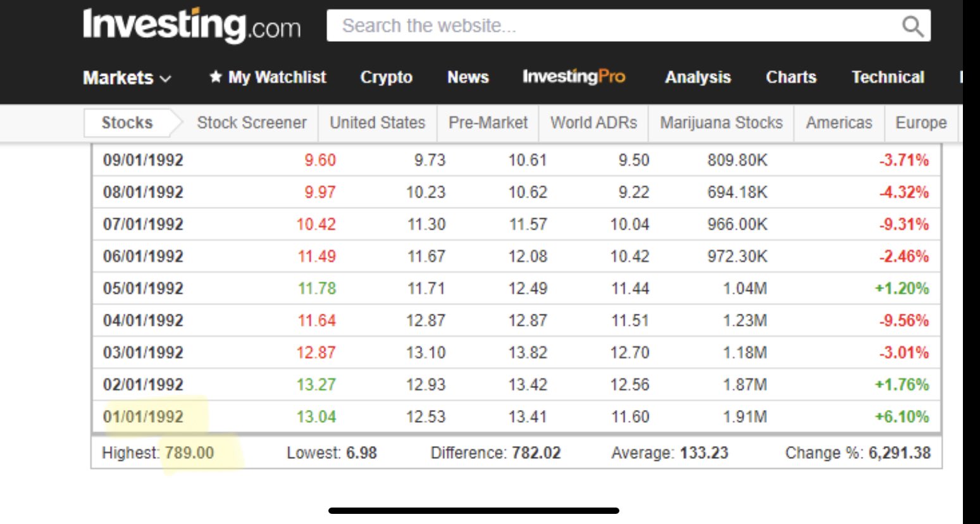Open the Investing.com logo home link
Image resolution: width=980 pixels, height=524 pixels.
(x=192, y=25)
